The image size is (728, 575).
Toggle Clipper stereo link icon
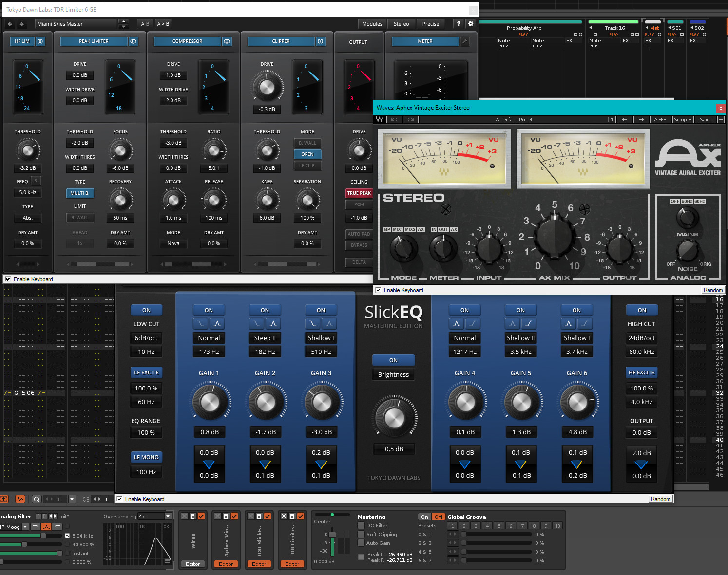coord(320,41)
